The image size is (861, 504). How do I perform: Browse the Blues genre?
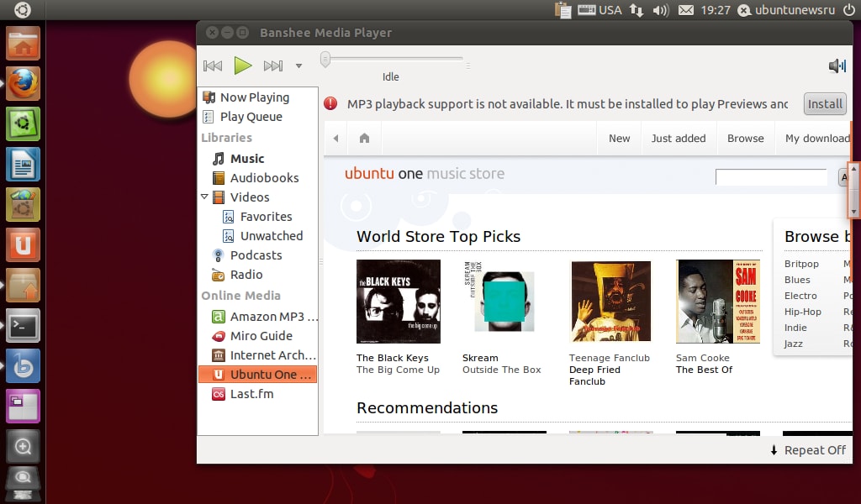797,280
